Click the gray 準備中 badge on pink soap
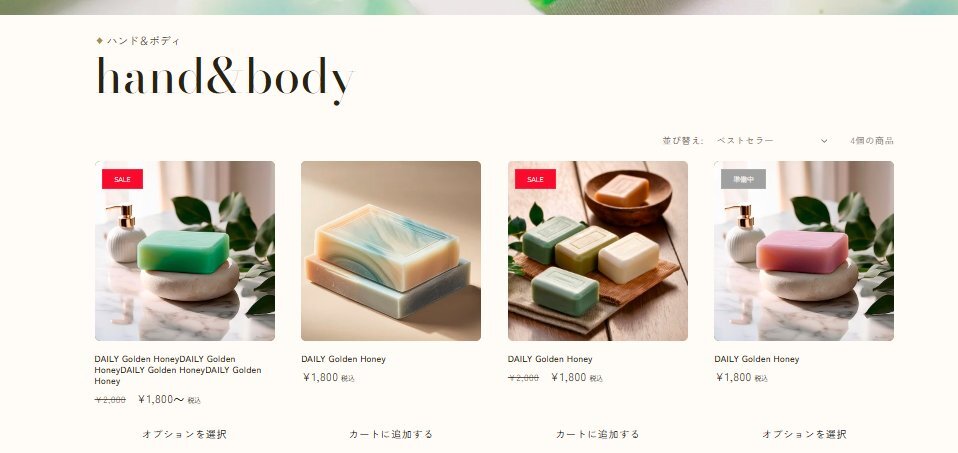 [744, 179]
